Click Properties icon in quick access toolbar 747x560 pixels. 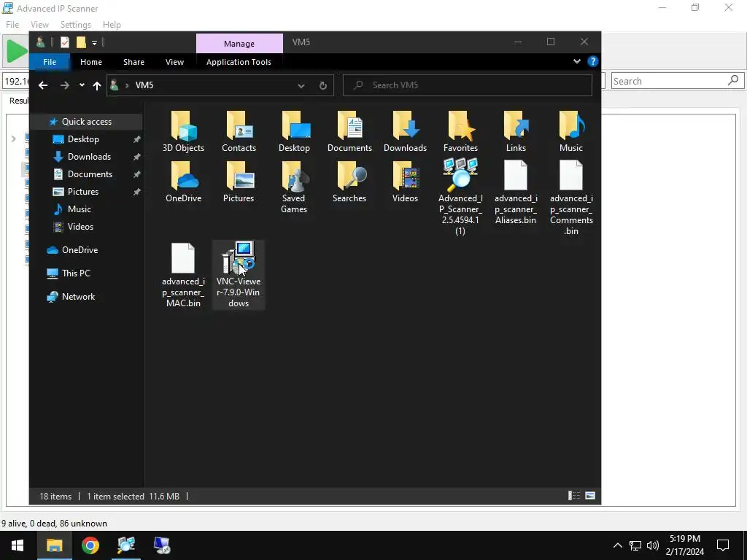(65, 42)
